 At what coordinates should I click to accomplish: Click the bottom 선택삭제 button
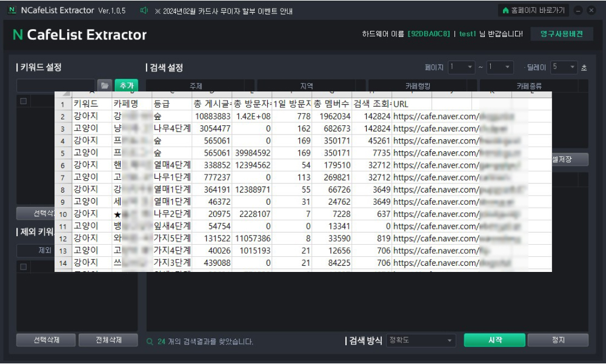46,340
